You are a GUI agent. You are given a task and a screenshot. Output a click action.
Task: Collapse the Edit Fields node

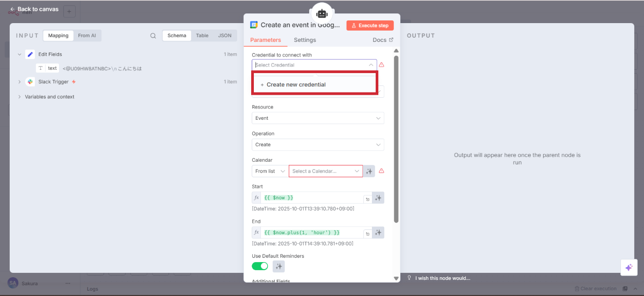[x=19, y=54]
